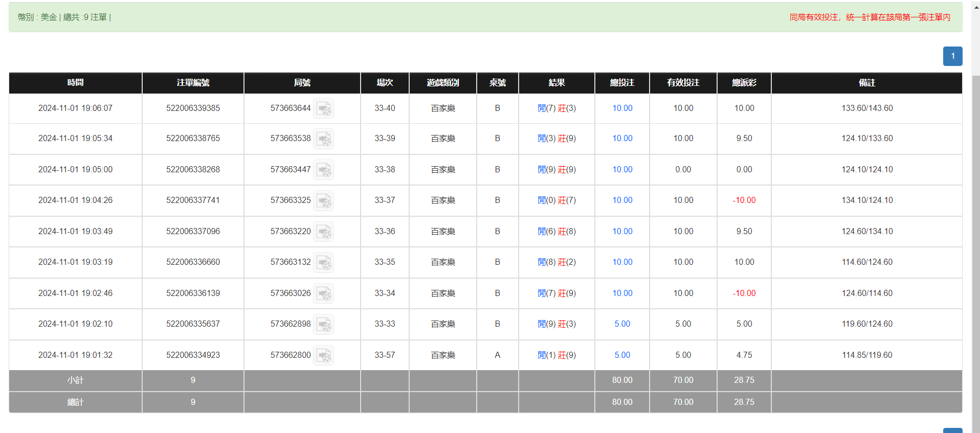The width and height of the screenshot is (980, 433).
Task: Open video replay icon for round 573663644
Action: click(x=323, y=108)
